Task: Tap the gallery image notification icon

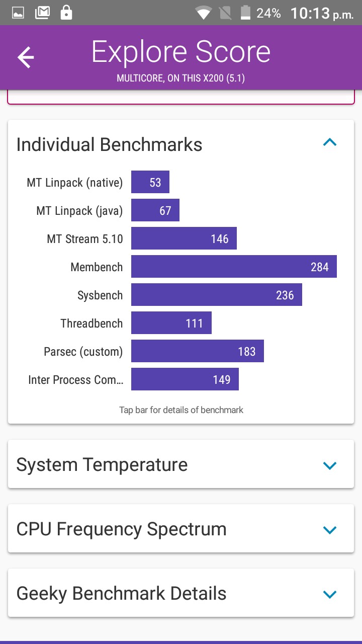Action: tap(18, 13)
